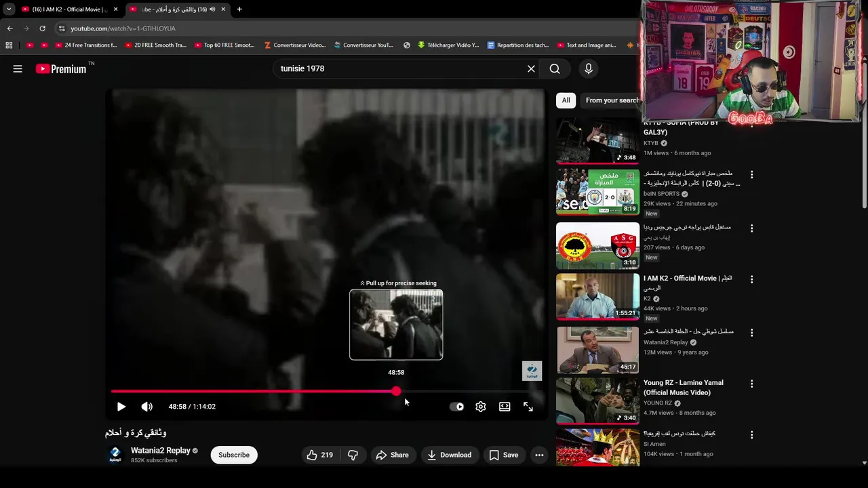Clear the search text with the X

point(531,68)
